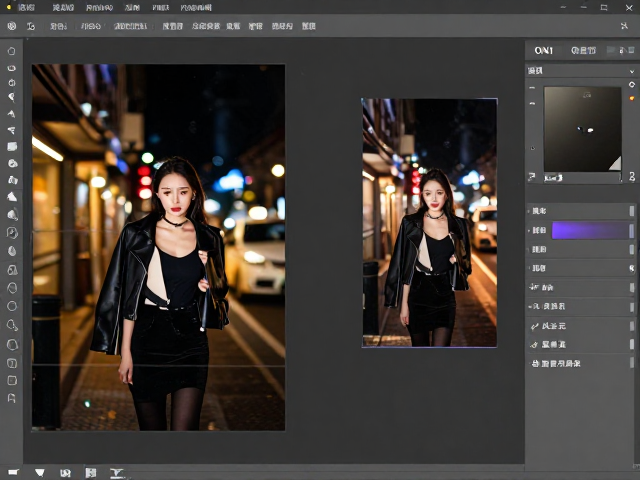The height and width of the screenshot is (480, 640).
Task: Select the filled square tool in the left toolbar
Action: [12, 147]
